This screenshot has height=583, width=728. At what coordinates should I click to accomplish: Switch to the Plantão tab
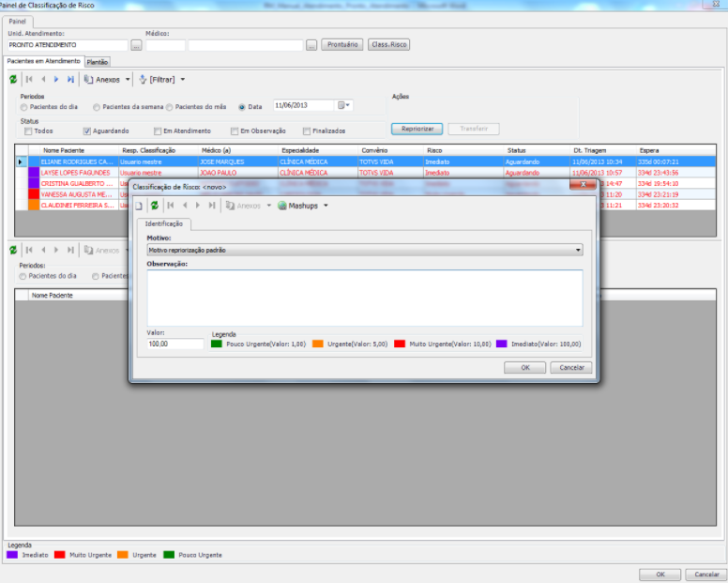(x=98, y=62)
